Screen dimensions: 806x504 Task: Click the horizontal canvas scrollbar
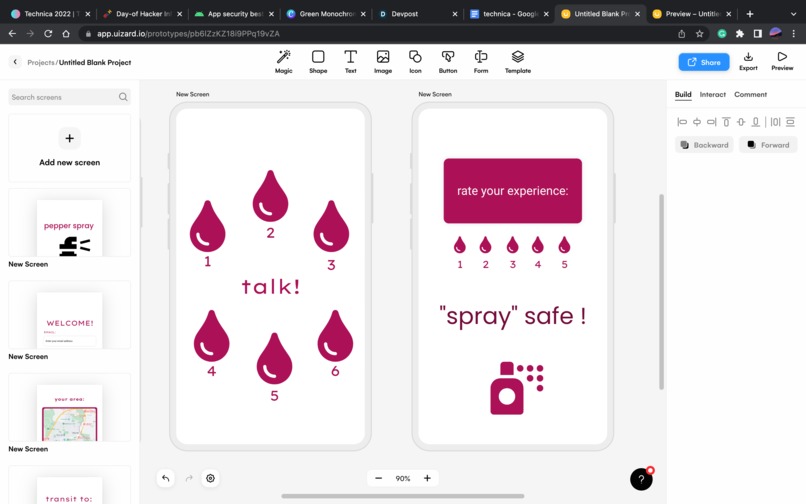click(x=402, y=496)
